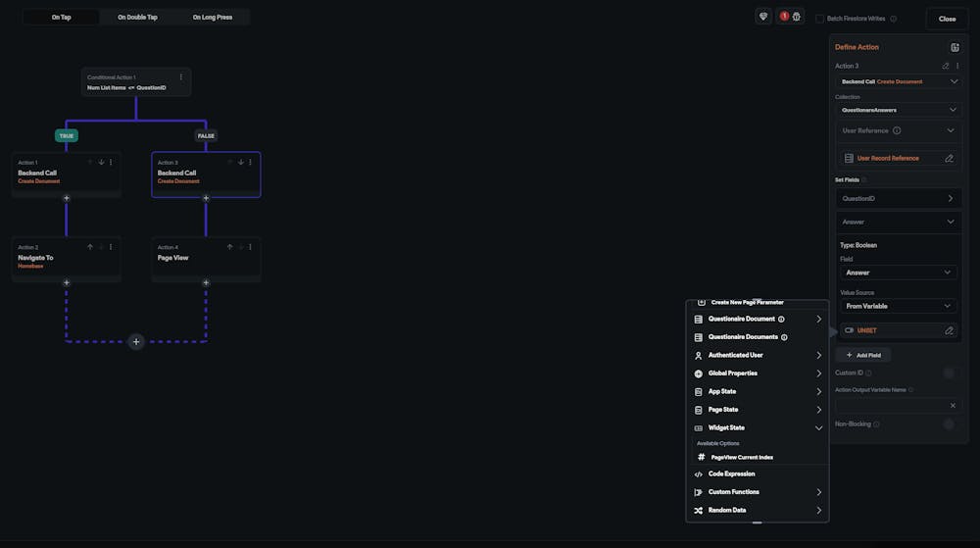Choose Custom Functions variable source
This screenshot has width=980, height=548.
[x=758, y=492]
